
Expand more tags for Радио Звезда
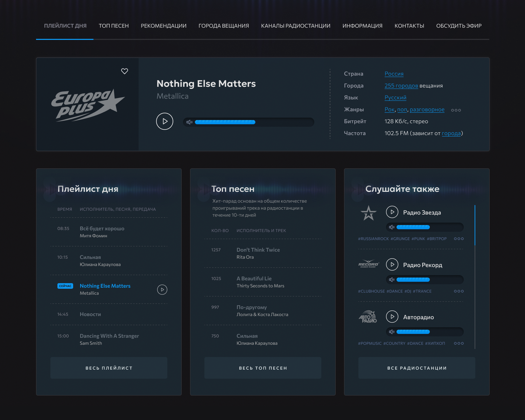[x=458, y=239]
